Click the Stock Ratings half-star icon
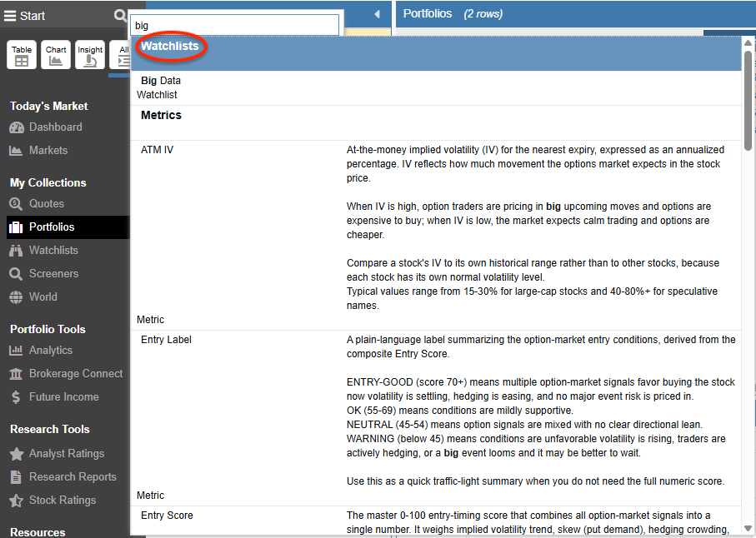This screenshot has width=756, height=538. 17,501
